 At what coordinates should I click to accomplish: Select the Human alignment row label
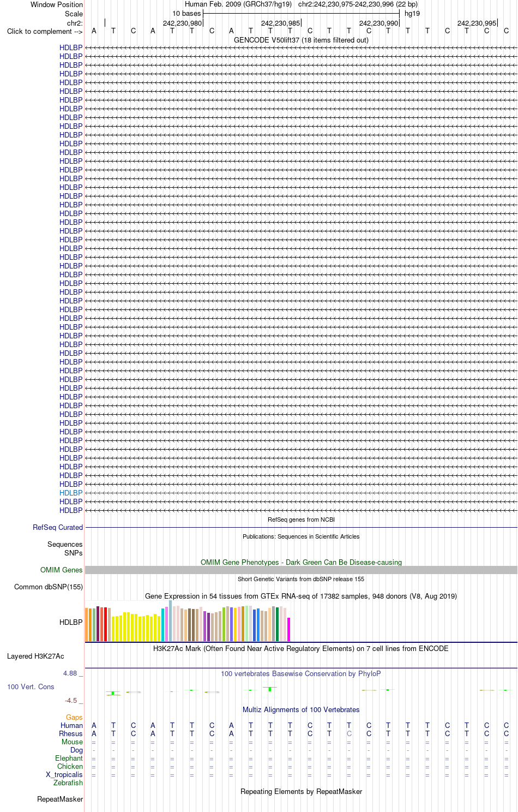pos(71,725)
